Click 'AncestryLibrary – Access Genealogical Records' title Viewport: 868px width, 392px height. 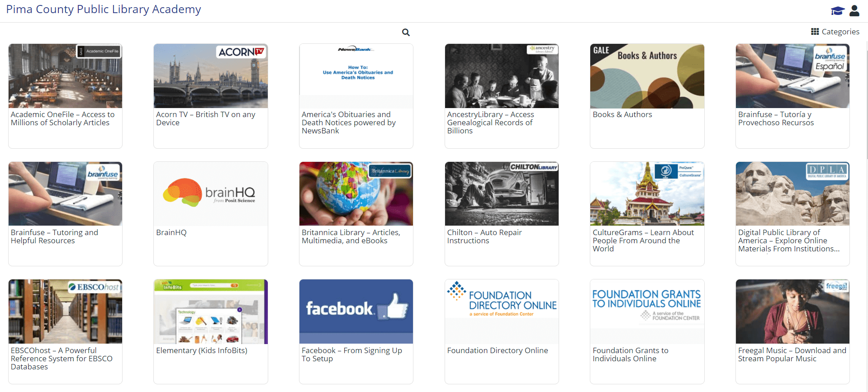491,123
